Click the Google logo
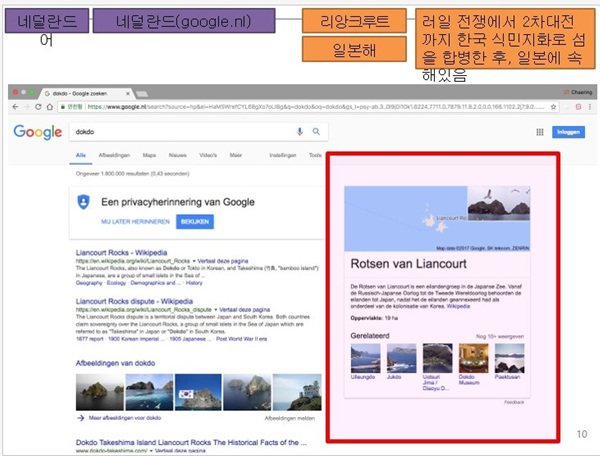Screen dimensions: 600x456 point(38,132)
